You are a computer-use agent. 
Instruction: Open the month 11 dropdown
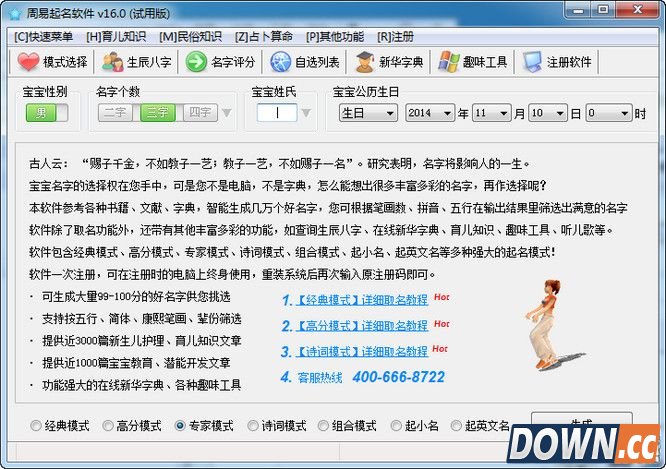tap(491, 113)
